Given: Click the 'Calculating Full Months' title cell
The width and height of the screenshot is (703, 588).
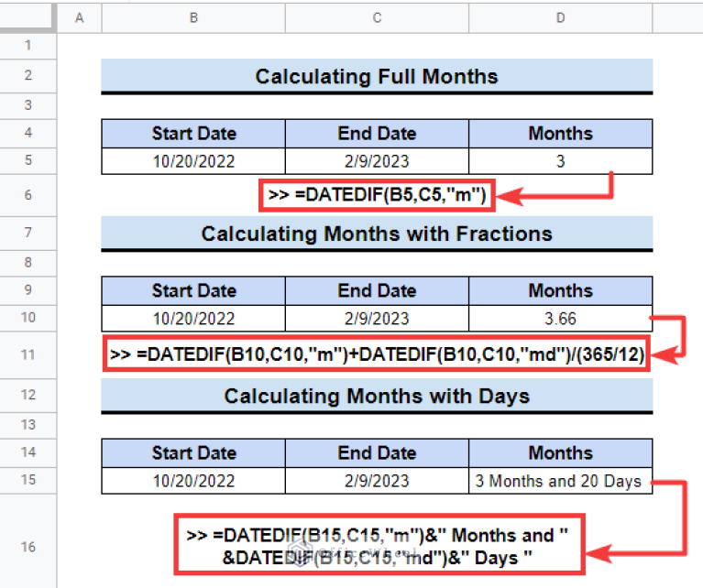Looking at the screenshot, I should pos(377,76).
